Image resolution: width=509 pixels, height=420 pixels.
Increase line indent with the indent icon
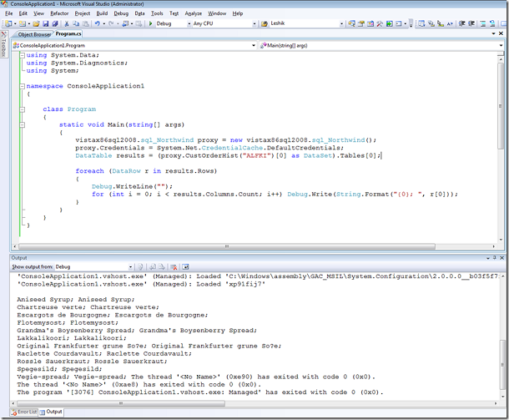click(471, 23)
